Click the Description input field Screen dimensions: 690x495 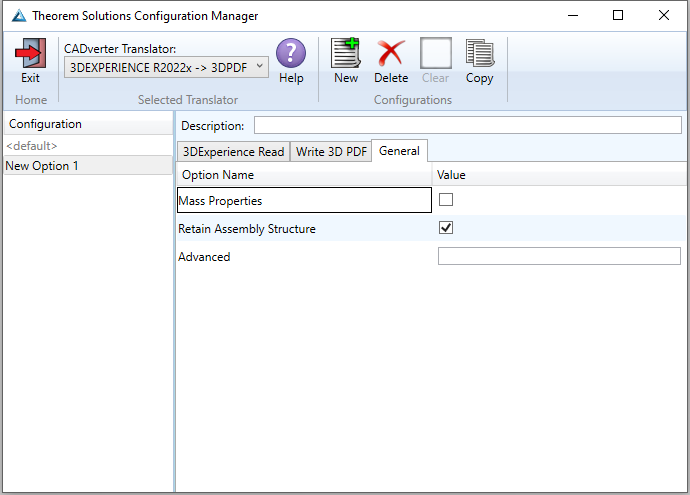[468, 125]
